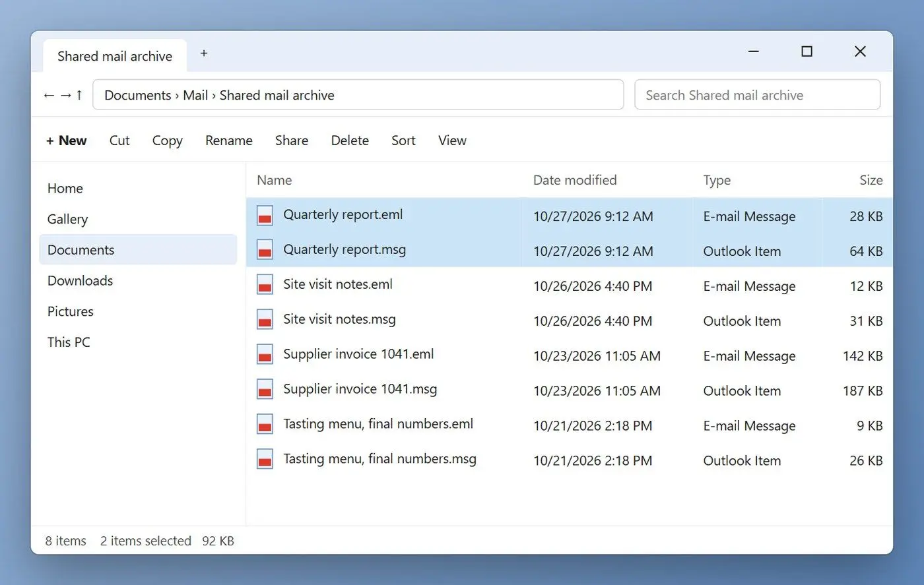Click Copy in the toolbar
Image resolution: width=924 pixels, height=585 pixels.
(x=167, y=140)
